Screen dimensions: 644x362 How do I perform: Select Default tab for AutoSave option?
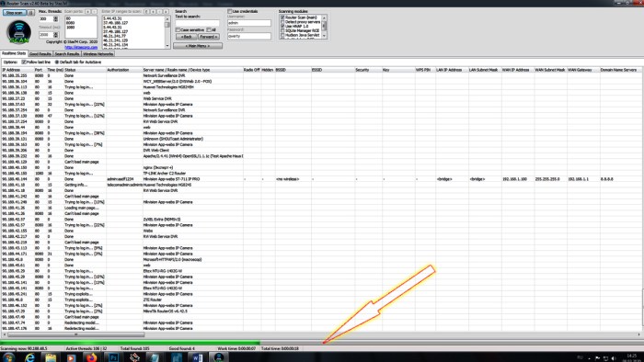click(x=57, y=62)
